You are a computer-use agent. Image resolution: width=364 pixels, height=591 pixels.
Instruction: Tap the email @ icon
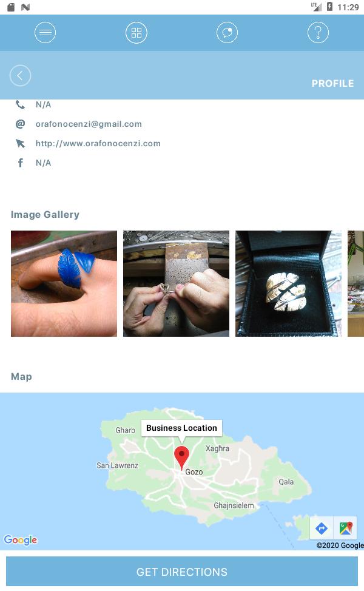(21, 124)
